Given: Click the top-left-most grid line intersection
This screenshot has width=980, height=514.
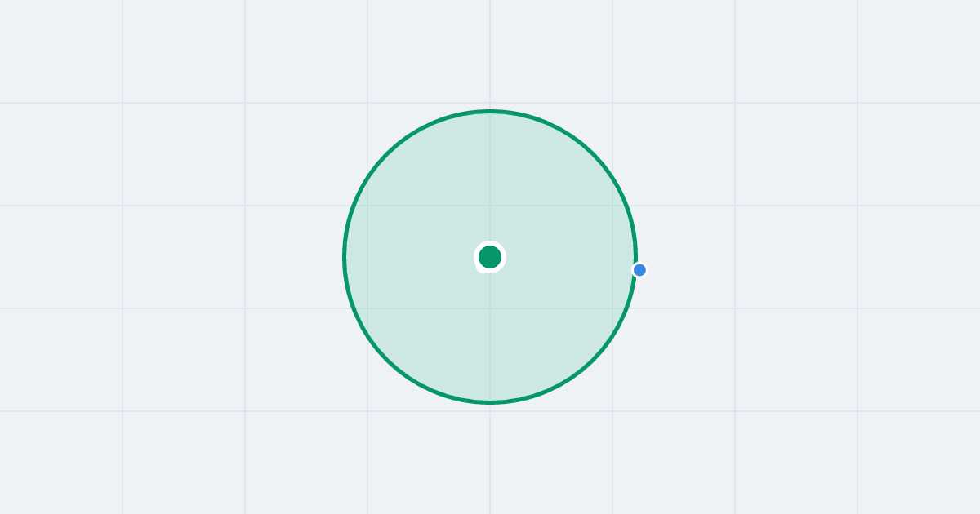Looking at the screenshot, I should (122, 103).
